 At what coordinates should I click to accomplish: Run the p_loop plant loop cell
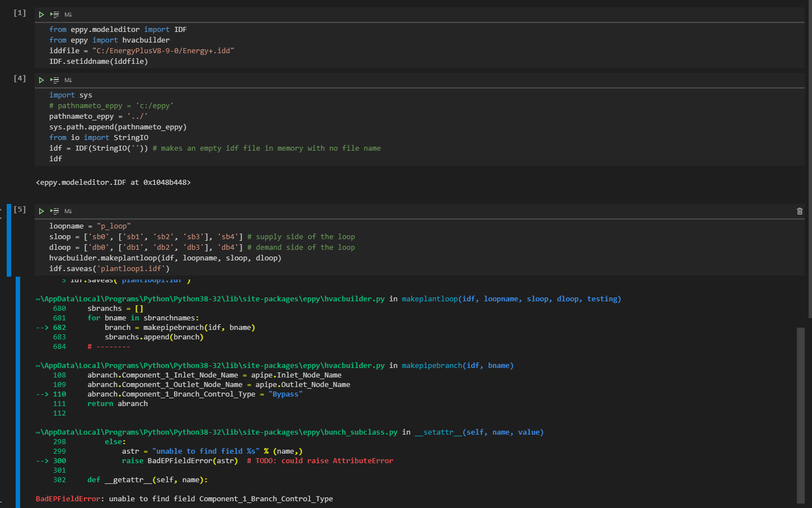coord(41,211)
